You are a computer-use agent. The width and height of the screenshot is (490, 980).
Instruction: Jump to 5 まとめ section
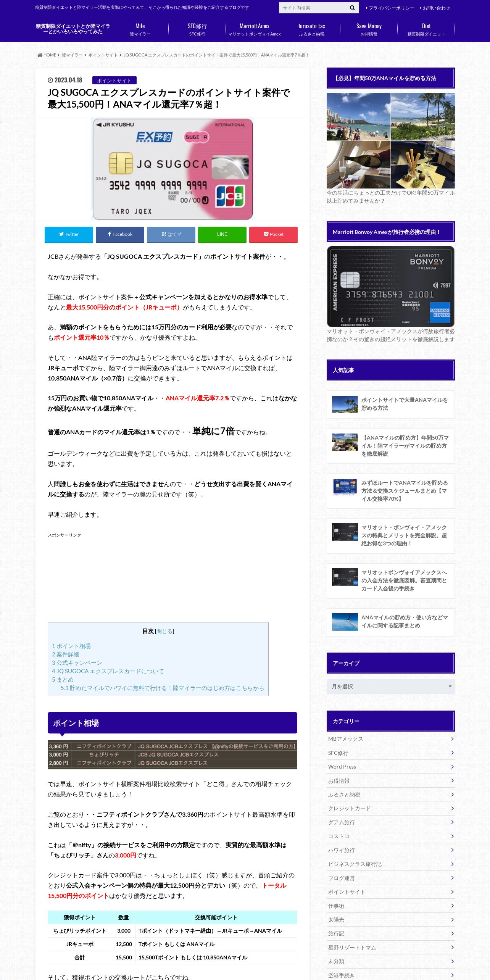point(63,680)
